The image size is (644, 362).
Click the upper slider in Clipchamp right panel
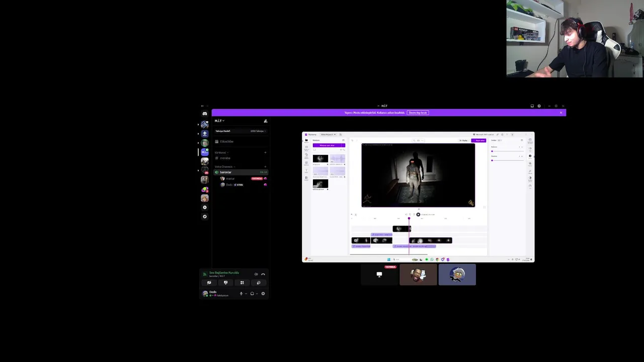coord(507,151)
